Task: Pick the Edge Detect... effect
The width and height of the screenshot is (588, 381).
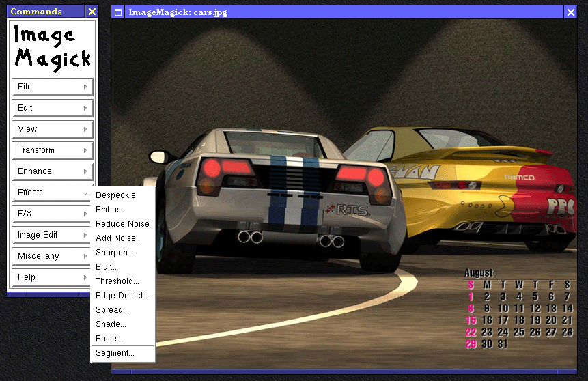Action: tap(123, 296)
